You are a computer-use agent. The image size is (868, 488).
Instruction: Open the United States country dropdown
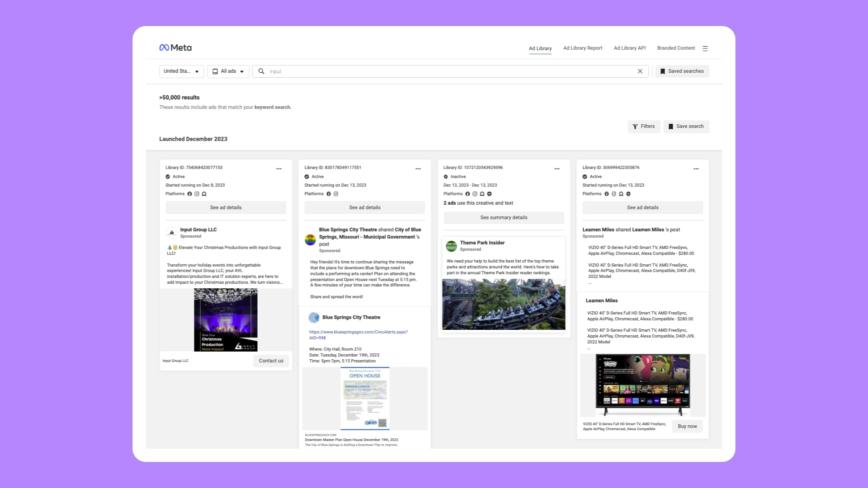click(181, 71)
